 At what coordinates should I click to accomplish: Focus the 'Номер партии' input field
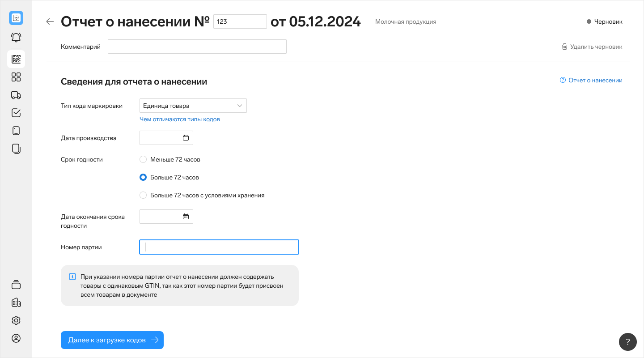219,247
